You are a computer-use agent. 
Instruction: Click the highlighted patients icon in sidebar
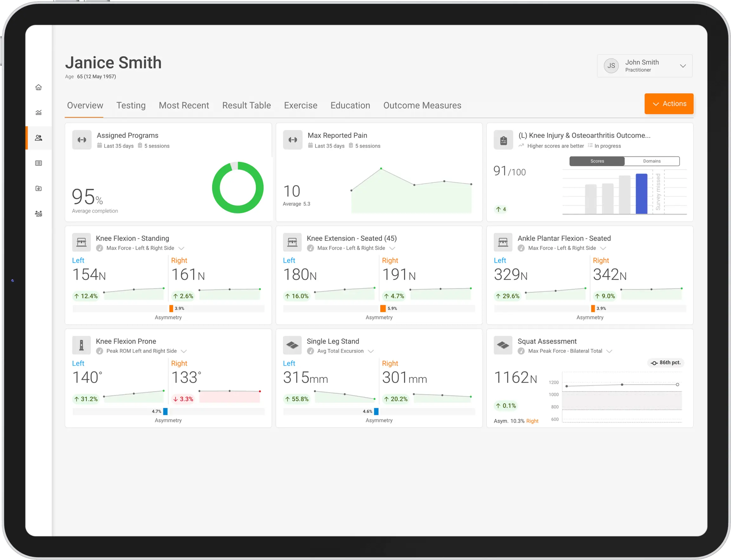[39, 138]
